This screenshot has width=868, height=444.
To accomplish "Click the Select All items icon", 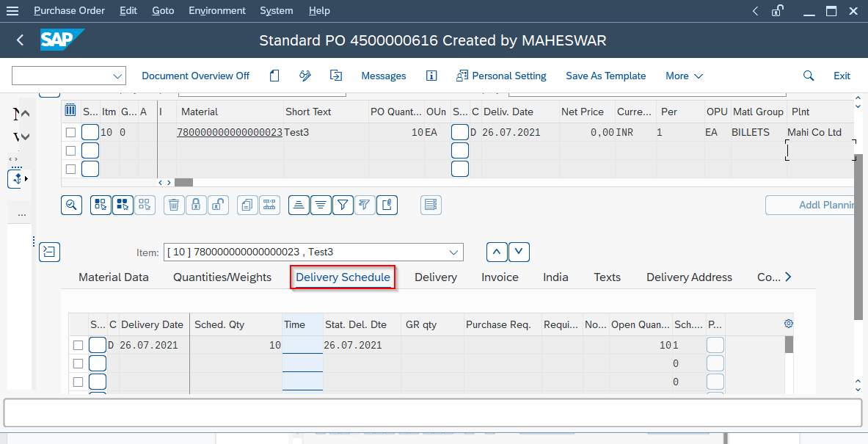I will click(x=101, y=205).
